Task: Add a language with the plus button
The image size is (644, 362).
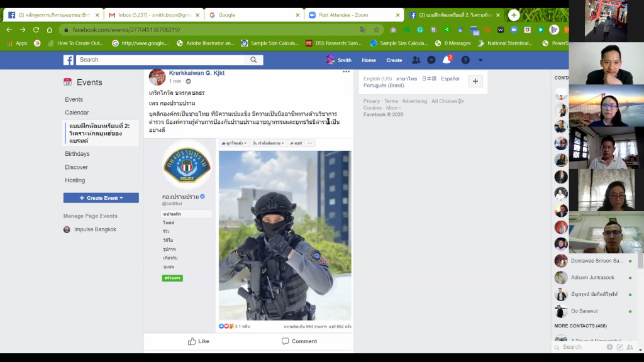Action: pyautogui.click(x=475, y=81)
